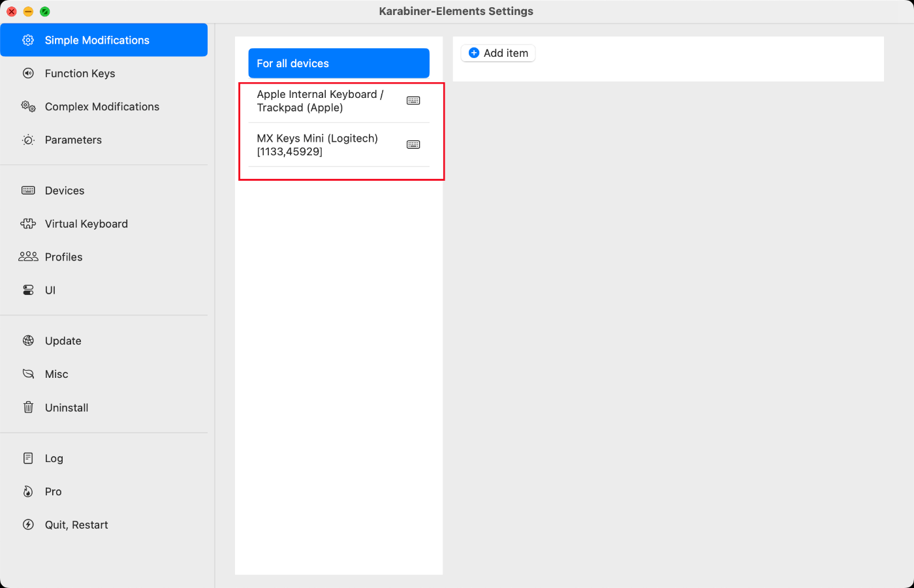The width and height of the screenshot is (914, 588).
Task: Click the Quit, Restart bolt icon
Action: coord(28,525)
